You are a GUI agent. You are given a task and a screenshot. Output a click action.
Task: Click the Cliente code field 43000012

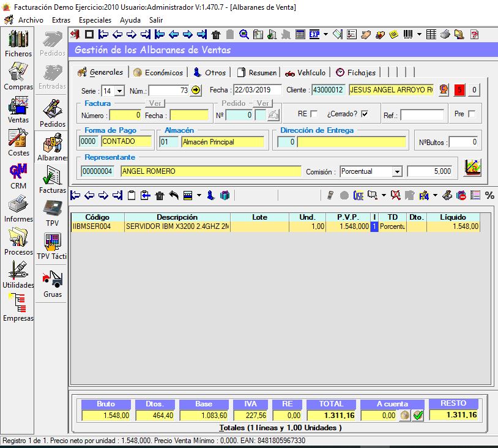coord(328,90)
